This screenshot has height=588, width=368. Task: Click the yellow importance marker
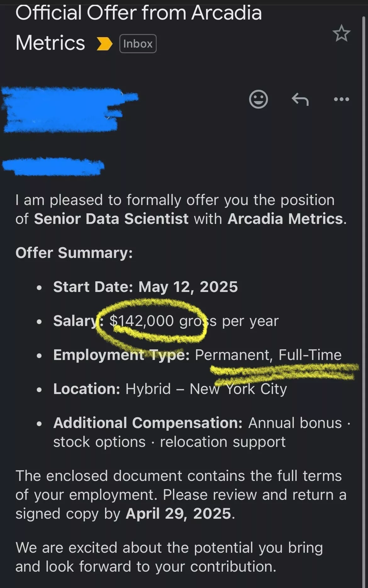[x=104, y=44]
